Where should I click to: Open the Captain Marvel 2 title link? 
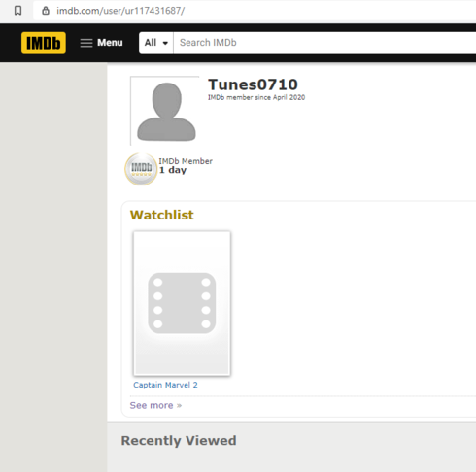click(165, 385)
